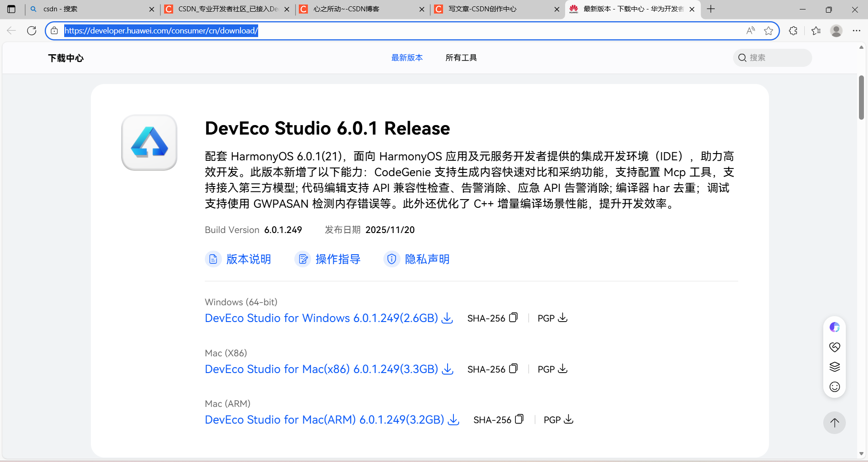Click the address bar URL
Viewport: 868px width, 462px height.
click(x=161, y=31)
